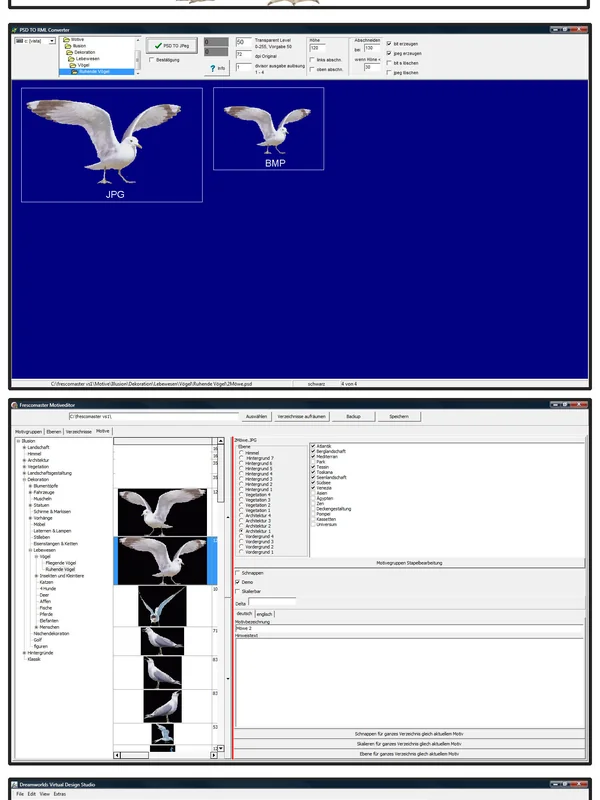Select the highlighted seagull motif thumbnail
This screenshot has height=800, width=600.
pyautogui.click(x=162, y=561)
